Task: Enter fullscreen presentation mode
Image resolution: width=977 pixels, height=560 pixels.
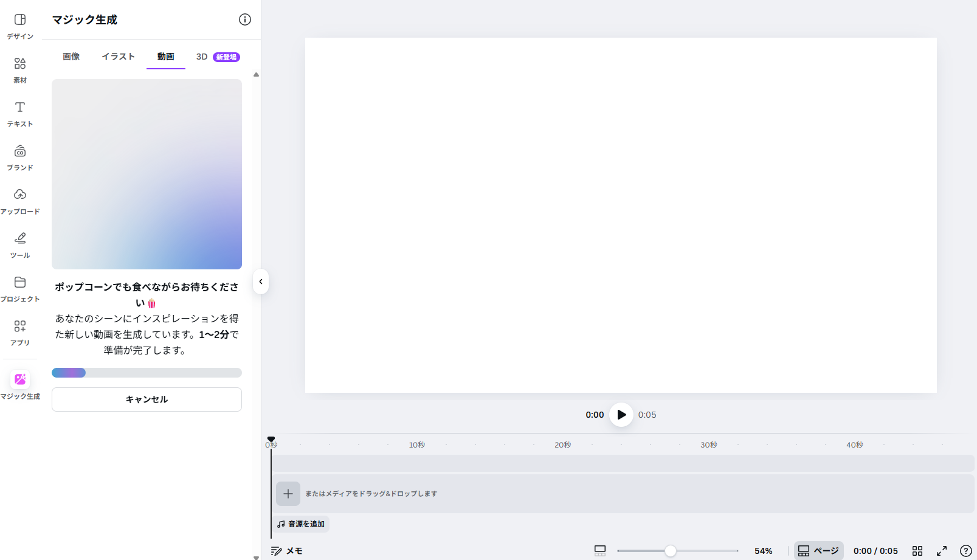Action: pyautogui.click(x=942, y=551)
